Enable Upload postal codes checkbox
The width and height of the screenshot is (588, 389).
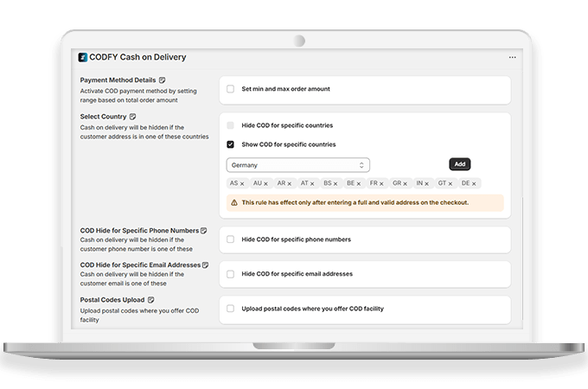click(x=231, y=309)
